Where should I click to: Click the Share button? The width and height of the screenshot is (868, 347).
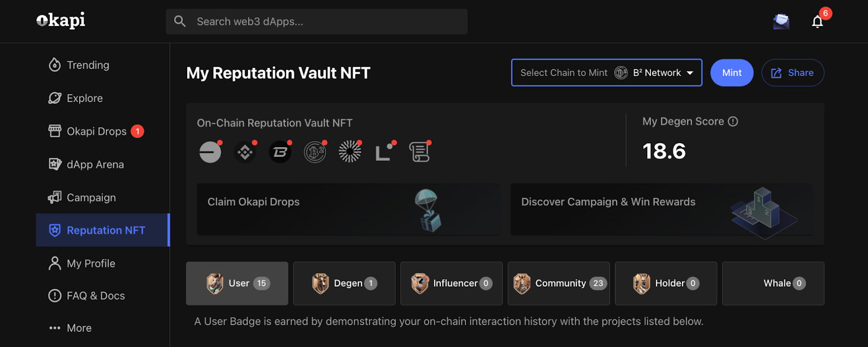[x=793, y=73]
